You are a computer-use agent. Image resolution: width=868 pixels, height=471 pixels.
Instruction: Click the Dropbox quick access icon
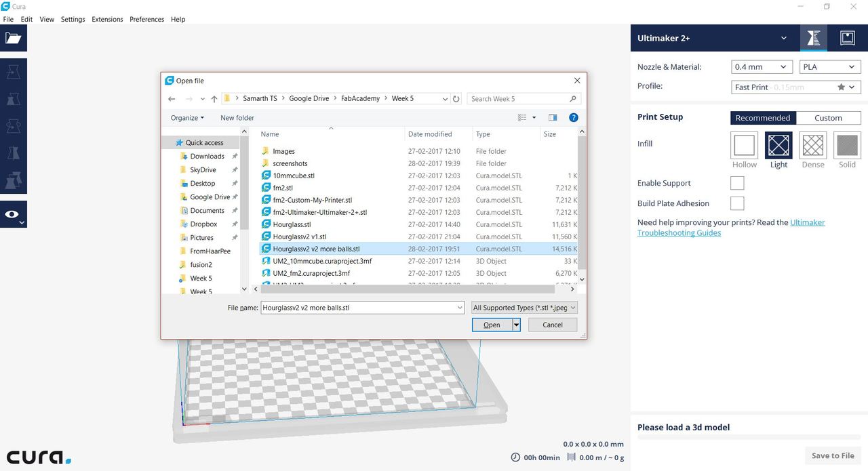pyautogui.click(x=183, y=224)
